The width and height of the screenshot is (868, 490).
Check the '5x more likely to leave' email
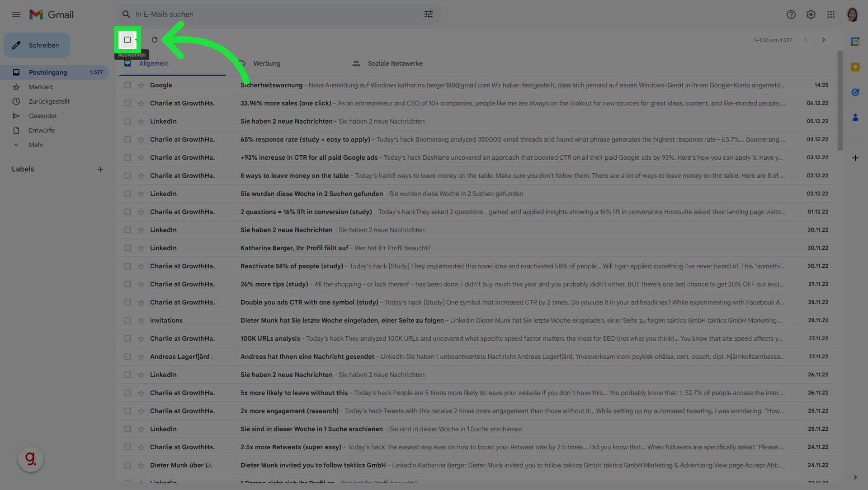[x=127, y=393]
